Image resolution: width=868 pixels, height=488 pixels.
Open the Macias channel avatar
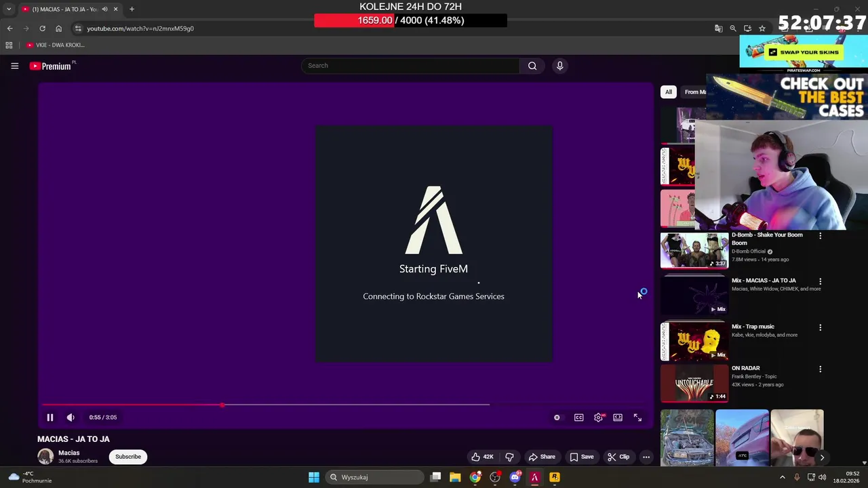click(x=45, y=456)
